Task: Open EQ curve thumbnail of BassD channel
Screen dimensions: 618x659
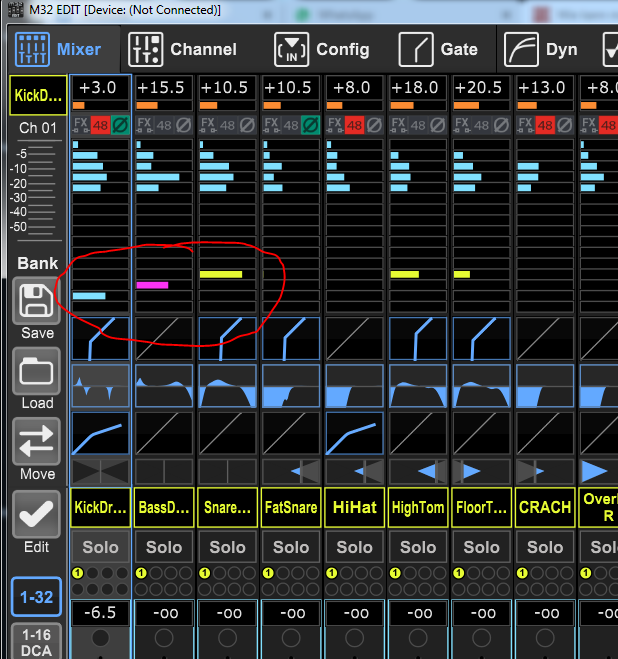Action: [x=164, y=386]
